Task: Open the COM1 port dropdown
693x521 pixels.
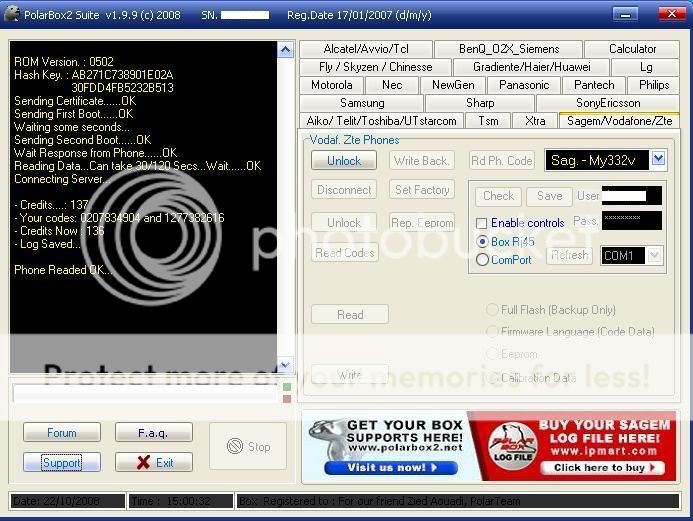Action: click(x=655, y=255)
